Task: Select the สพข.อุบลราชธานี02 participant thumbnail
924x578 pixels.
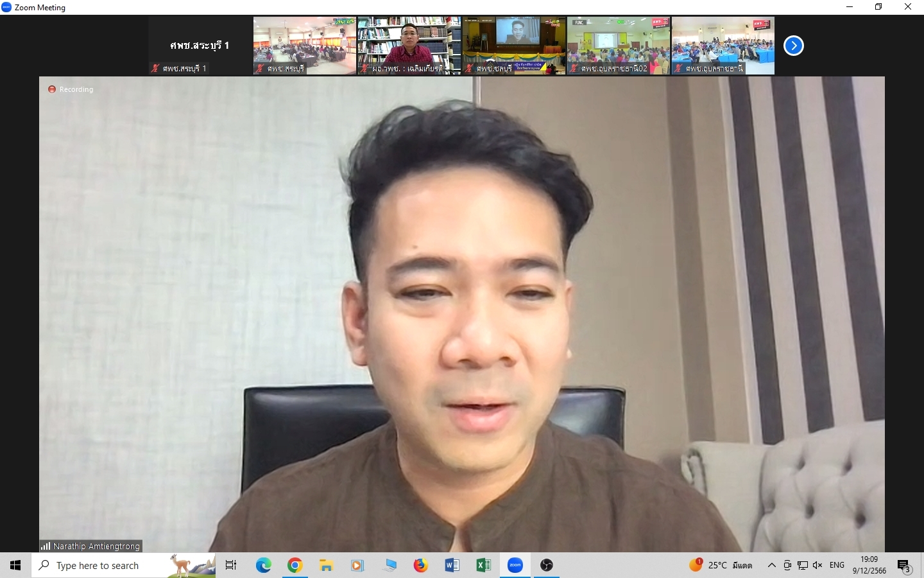Action: coord(619,46)
